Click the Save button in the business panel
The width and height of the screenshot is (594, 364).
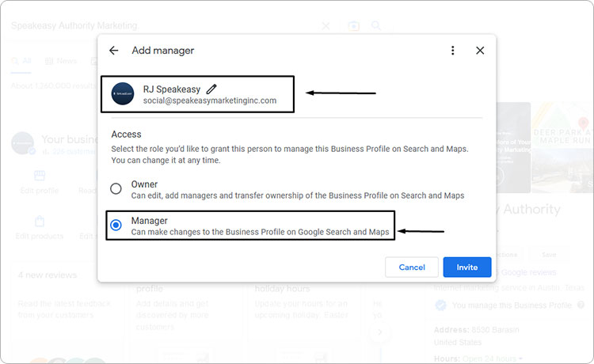[549, 255]
